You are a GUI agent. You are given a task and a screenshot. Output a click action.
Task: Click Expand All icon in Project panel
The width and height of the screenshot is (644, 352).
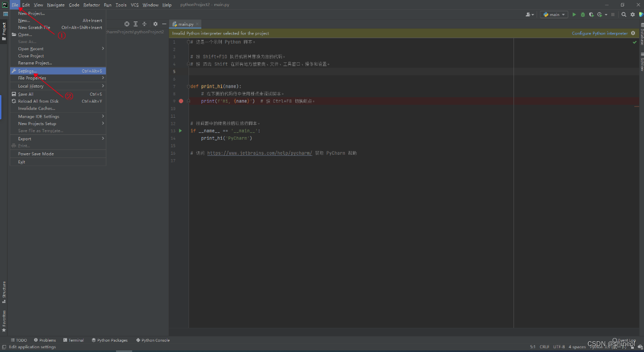pyautogui.click(x=135, y=24)
